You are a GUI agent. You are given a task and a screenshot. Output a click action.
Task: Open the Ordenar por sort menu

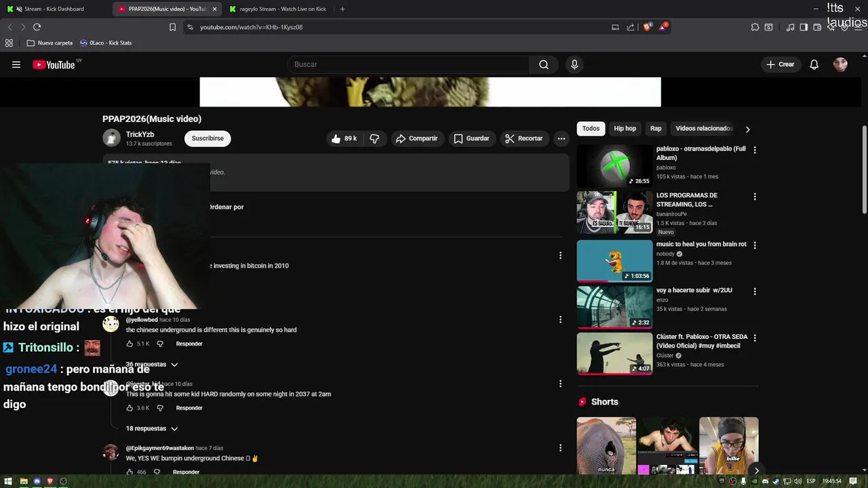(x=226, y=207)
